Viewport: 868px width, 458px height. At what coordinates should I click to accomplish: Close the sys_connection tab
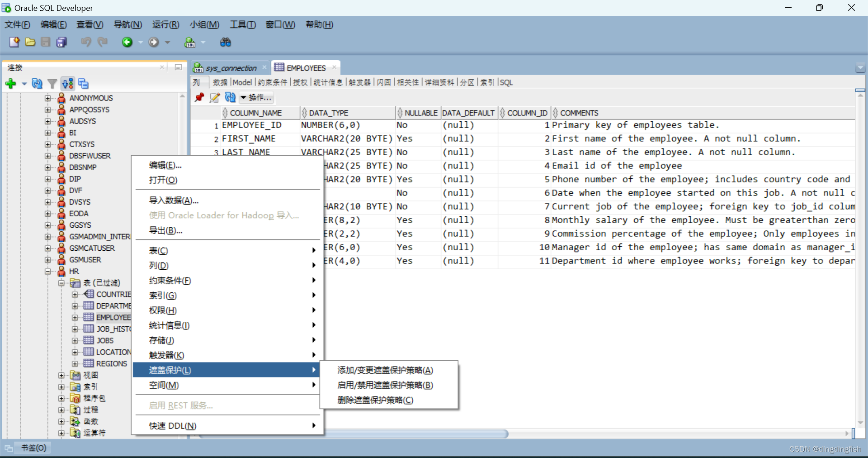(x=264, y=67)
